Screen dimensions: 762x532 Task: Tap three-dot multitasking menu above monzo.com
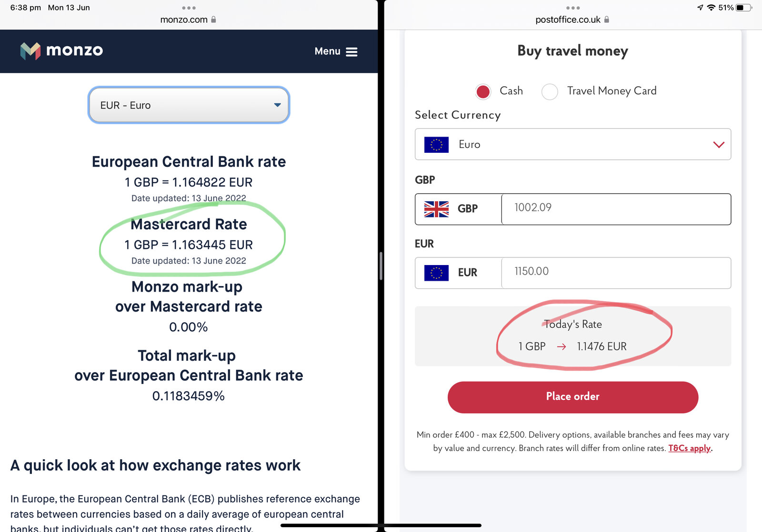click(189, 8)
